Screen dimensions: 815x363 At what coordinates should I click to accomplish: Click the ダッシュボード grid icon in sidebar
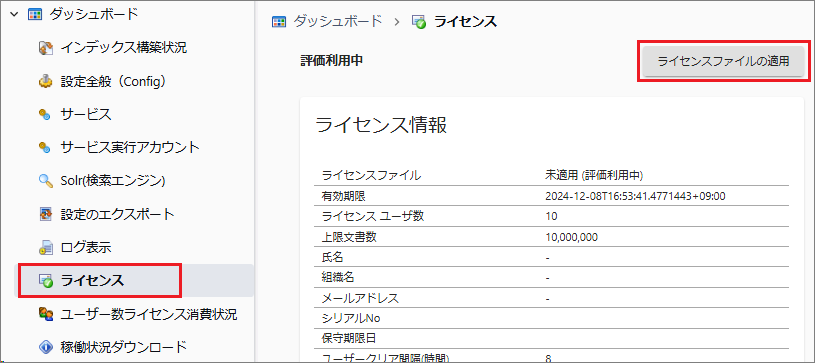click(34, 15)
